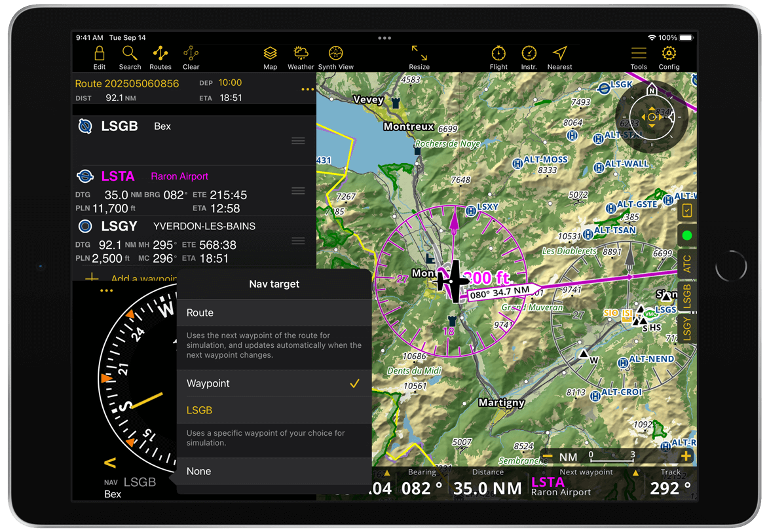The height and width of the screenshot is (532, 769).
Task: Open the Routes list
Action: click(x=160, y=53)
